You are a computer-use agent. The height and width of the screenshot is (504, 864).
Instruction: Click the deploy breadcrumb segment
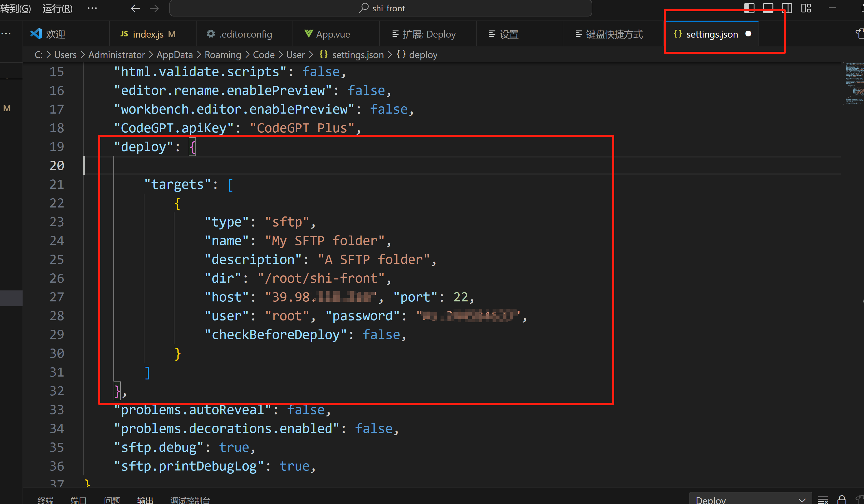click(423, 55)
